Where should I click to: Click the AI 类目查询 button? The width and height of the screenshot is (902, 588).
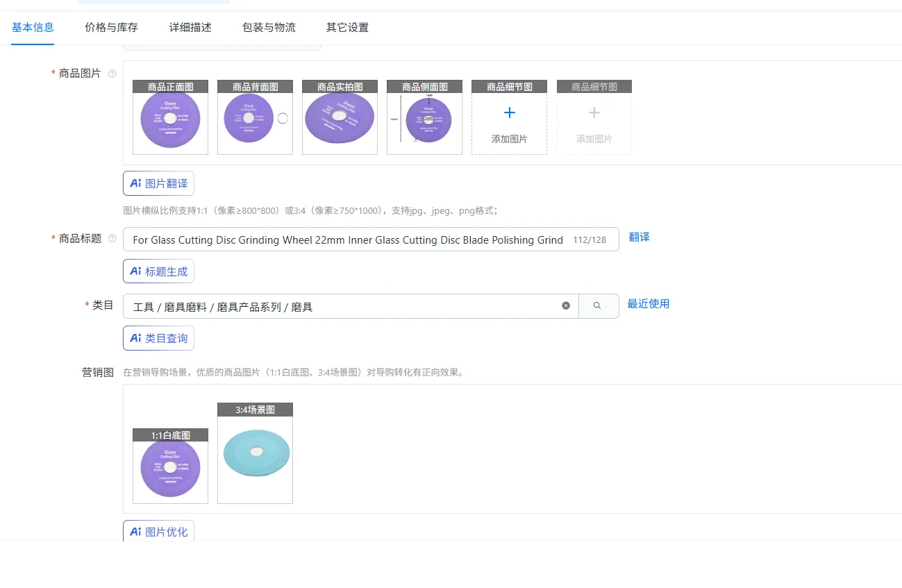(159, 338)
